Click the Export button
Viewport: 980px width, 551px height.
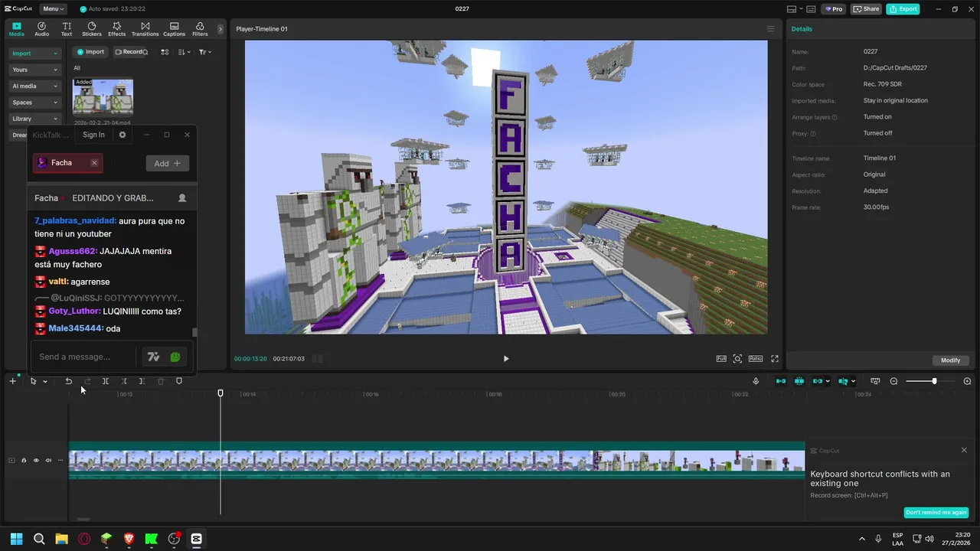coord(903,9)
